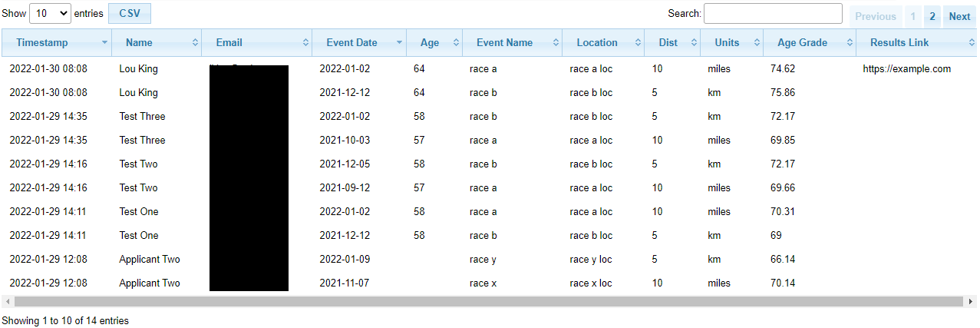This screenshot has height=328, width=980.
Task: Click event date 2021-12-05
Action: (345, 164)
